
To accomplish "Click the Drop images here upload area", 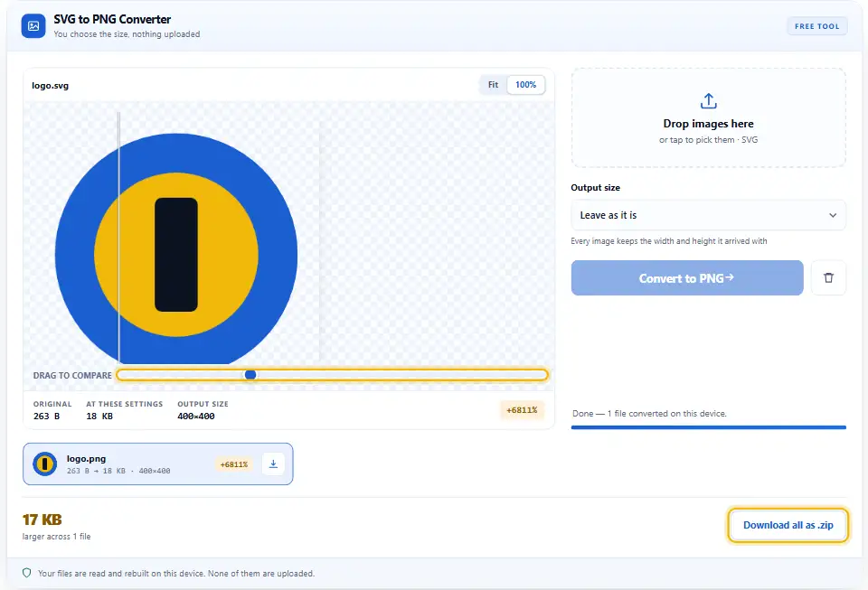I will coord(708,117).
